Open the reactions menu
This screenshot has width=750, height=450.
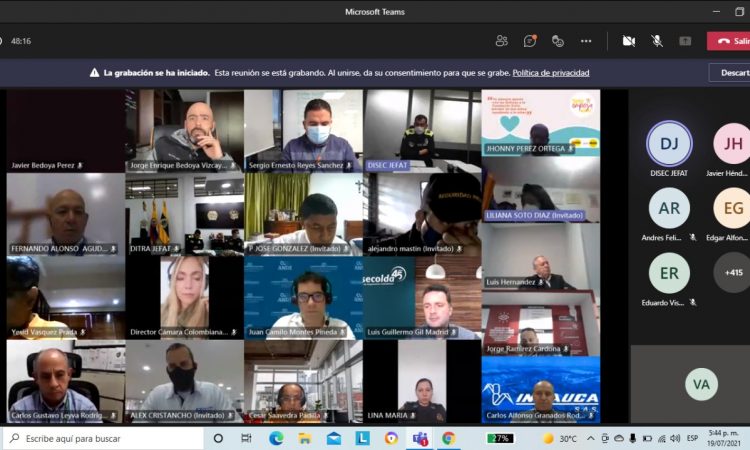pos(557,41)
